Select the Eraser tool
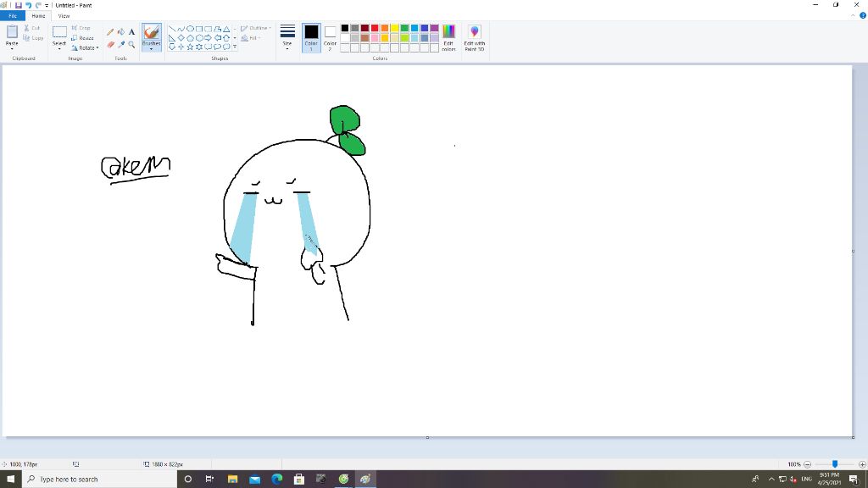This screenshot has height=488, width=868. pyautogui.click(x=110, y=44)
